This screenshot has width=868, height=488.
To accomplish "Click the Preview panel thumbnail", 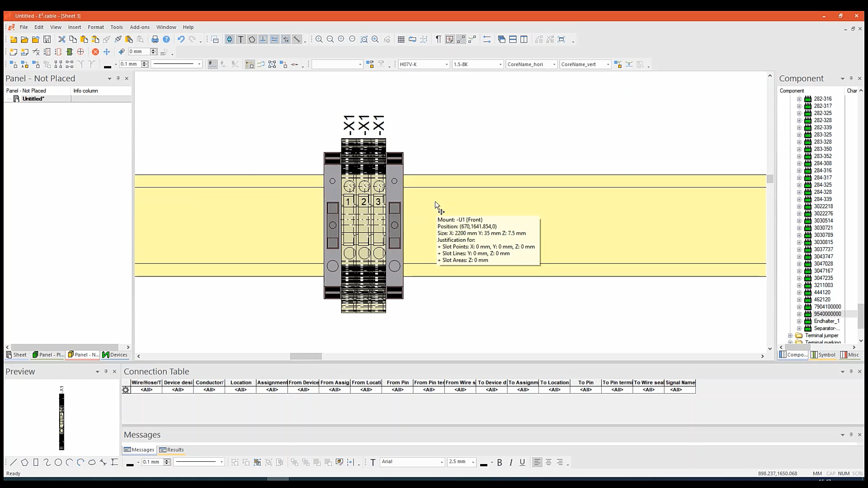I will (61, 418).
